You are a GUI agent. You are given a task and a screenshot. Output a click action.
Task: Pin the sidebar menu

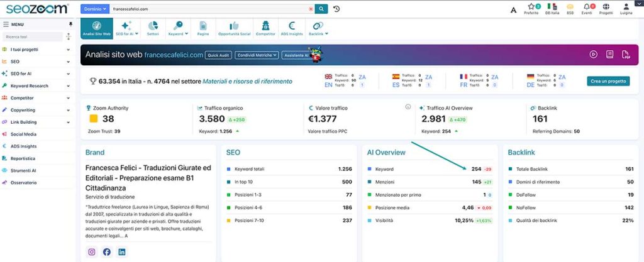[x=70, y=25]
